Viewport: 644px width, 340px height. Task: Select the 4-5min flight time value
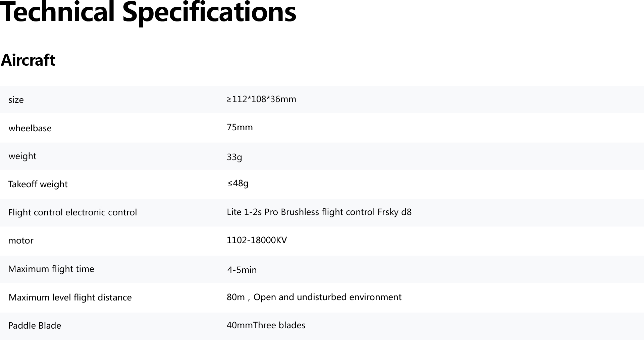pos(242,270)
